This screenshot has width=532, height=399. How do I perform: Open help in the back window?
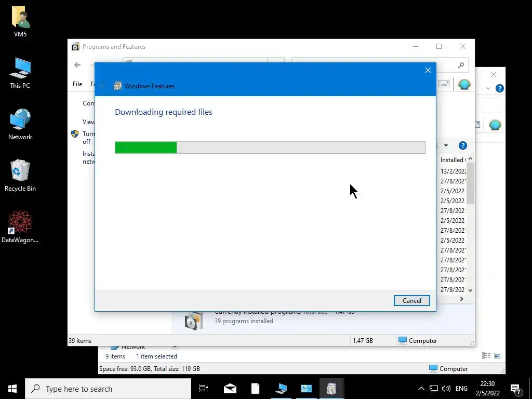[x=499, y=88]
